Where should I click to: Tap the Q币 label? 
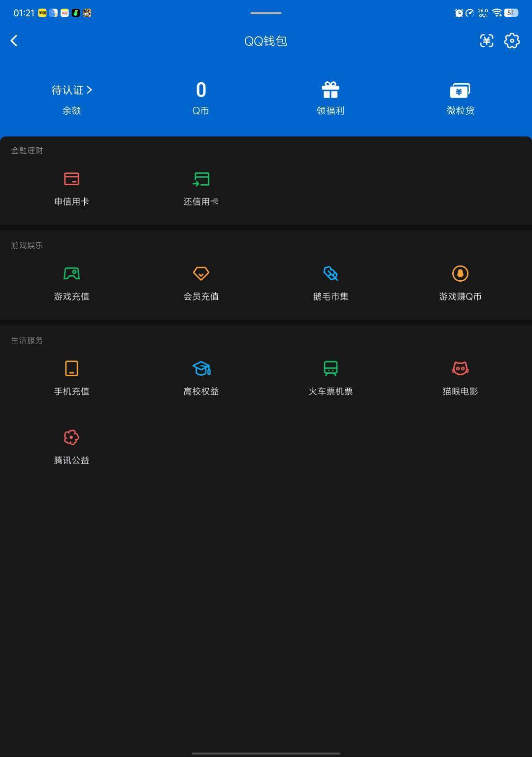[x=201, y=111]
